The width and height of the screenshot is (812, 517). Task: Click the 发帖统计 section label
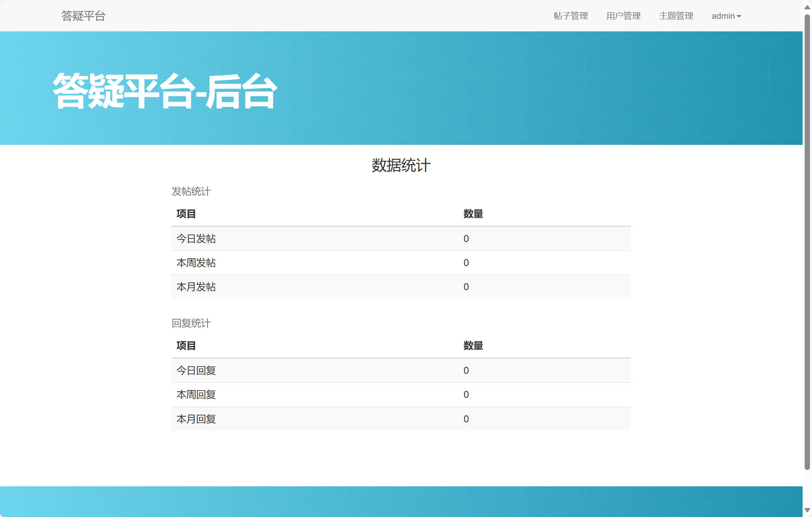pyautogui.click(x=191, y=191)
